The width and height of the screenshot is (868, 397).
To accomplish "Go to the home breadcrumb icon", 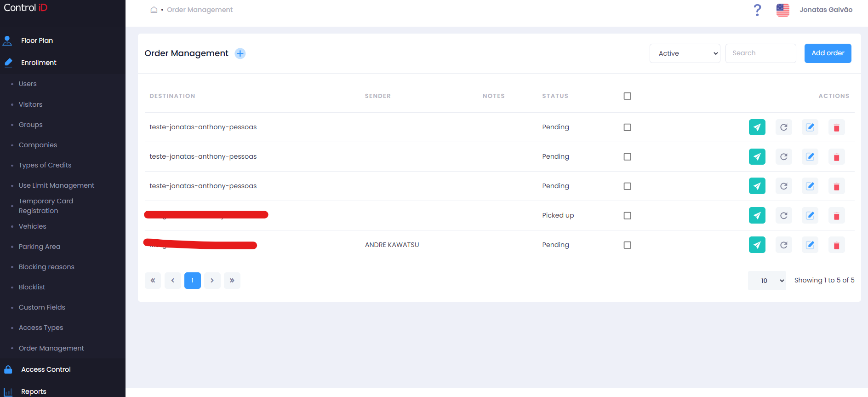I will (x=154, y=10).
